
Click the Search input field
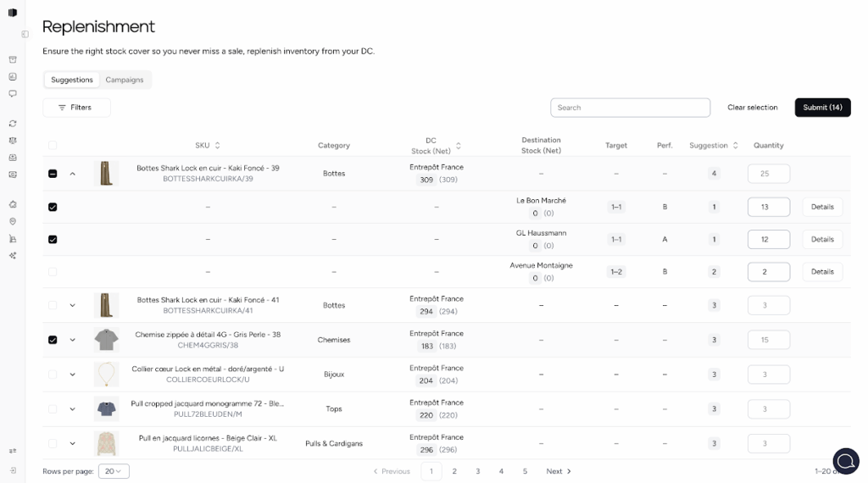tap(630, 108)
